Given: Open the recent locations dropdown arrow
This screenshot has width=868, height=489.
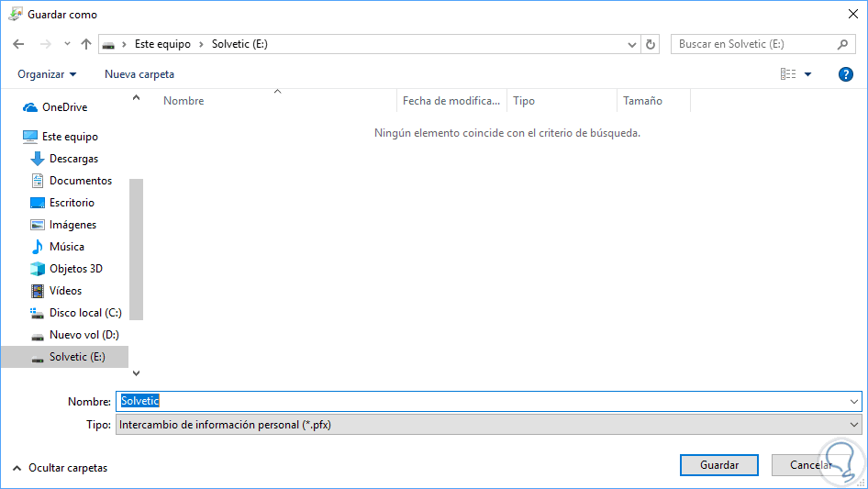Looking at the screenshot, I should click(x=67, y=44).
